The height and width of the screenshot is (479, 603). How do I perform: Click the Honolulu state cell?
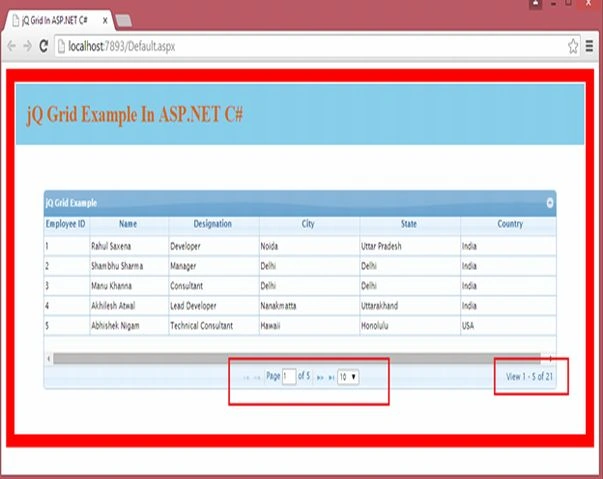coord(410,326)
